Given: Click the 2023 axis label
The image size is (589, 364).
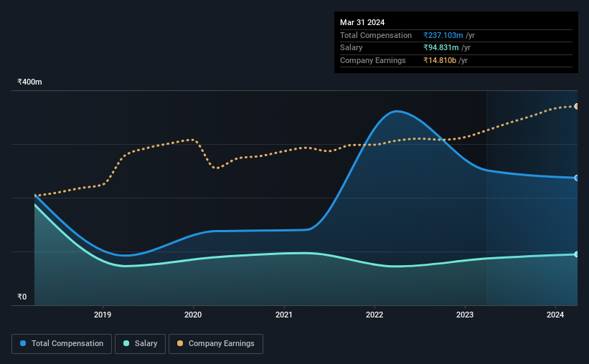Looking at the screenshot, I should tap(465, 315).
